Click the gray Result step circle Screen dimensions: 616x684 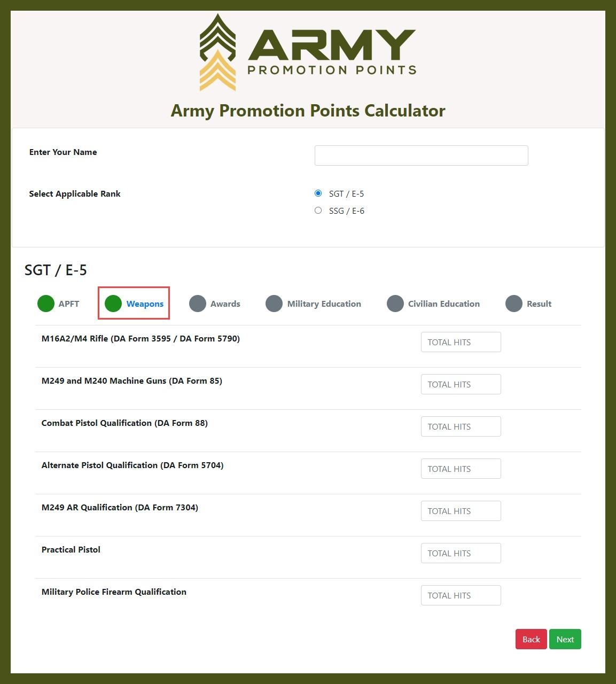tap(514, 304)
